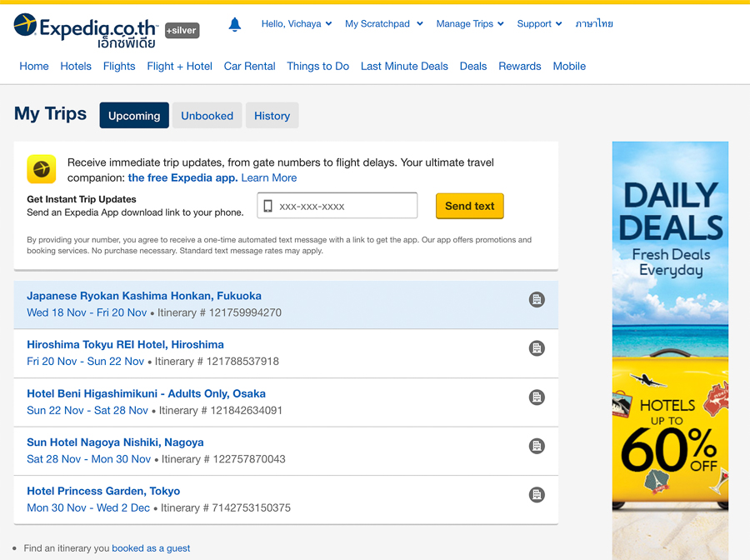Open Hotel Beni Higashimikuni - Adults Only trip
Viewport: 750px width, 560px height.
click(147, 393)
